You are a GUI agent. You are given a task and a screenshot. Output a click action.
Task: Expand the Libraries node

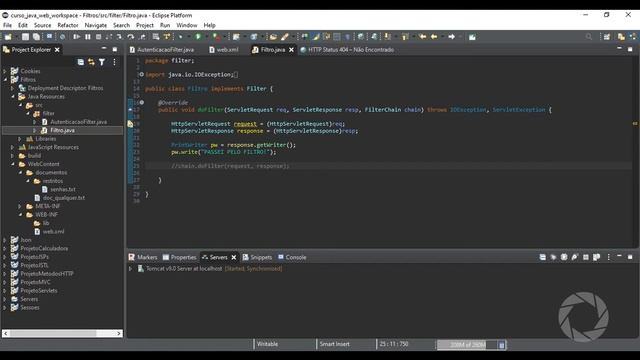pos(20,139)
